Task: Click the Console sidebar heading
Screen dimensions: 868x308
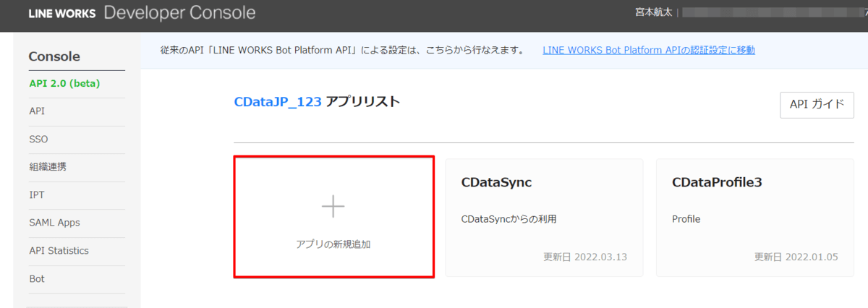Action: (54, 56)
